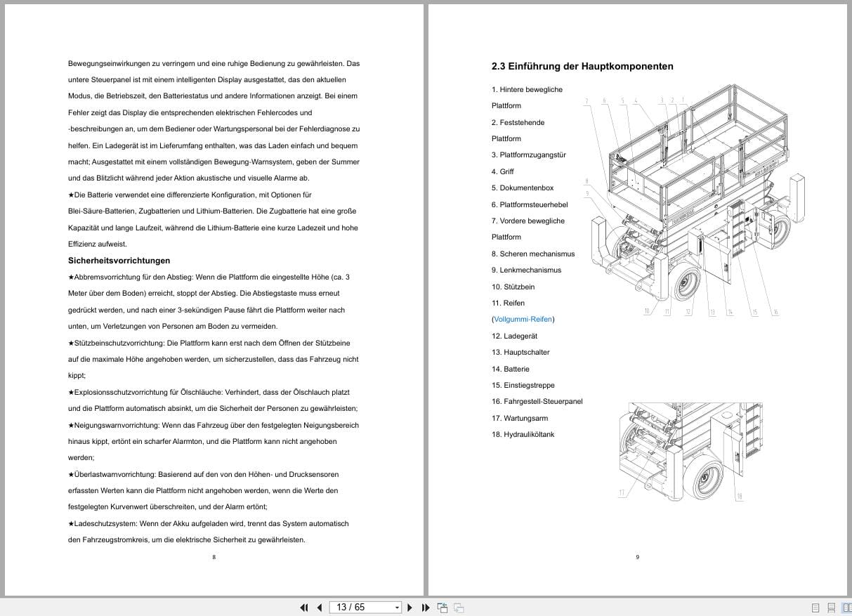
Task: Select the list item 15. Einstiegstreppe
Action: pyautogui.click(x=523, y=385)
